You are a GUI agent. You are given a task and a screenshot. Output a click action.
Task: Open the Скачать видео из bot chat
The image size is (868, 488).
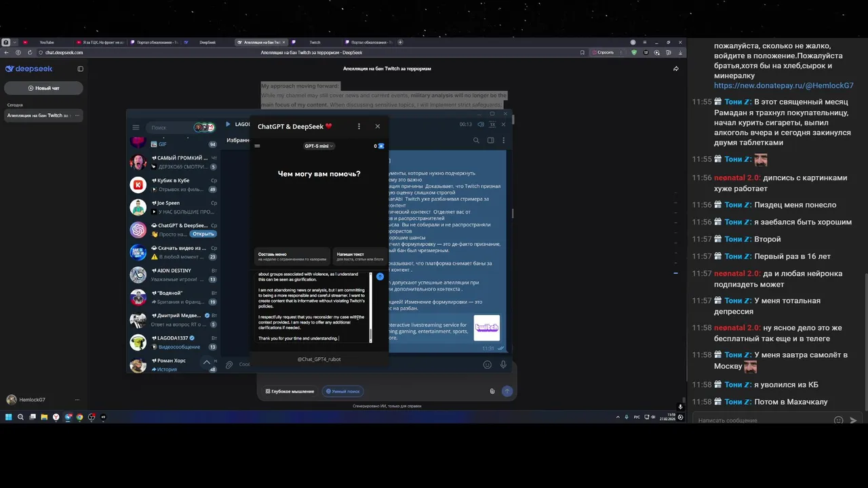click(174, 252)
